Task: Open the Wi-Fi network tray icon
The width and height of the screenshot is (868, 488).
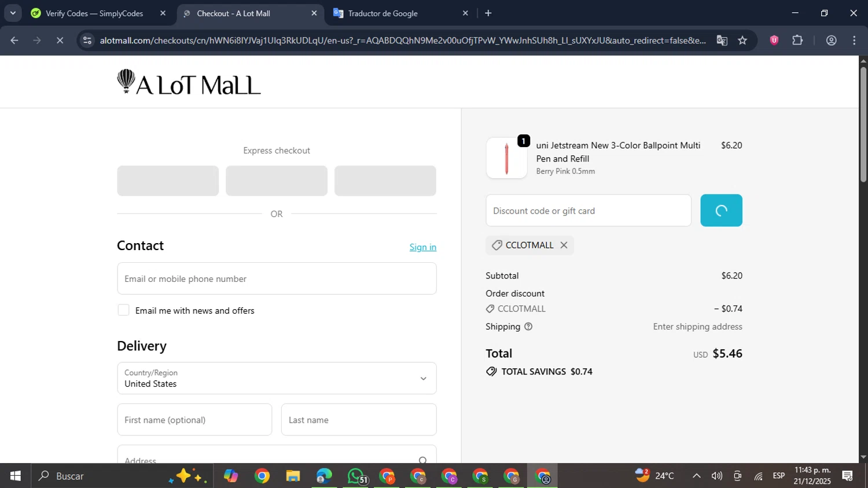Action: click(x=758, y=476)
